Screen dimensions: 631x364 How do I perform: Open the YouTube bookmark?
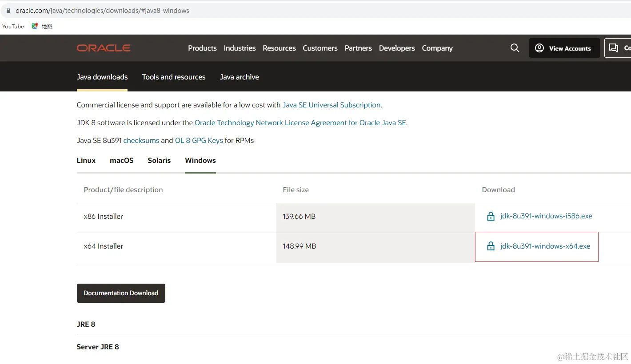pyautogui.click(x=13, y=26)
